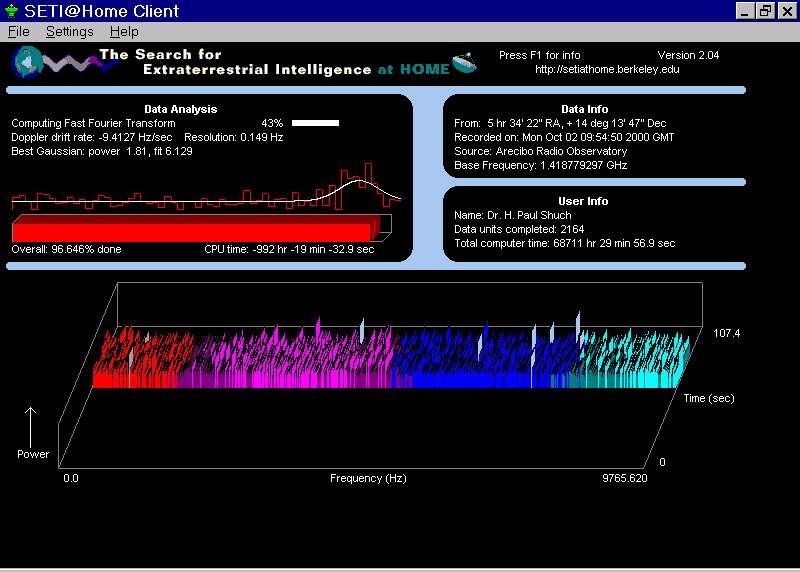Click 'Base Frequency: 1.418779297 GHz' line
This screenshot has height=572, width=800.
541,165
